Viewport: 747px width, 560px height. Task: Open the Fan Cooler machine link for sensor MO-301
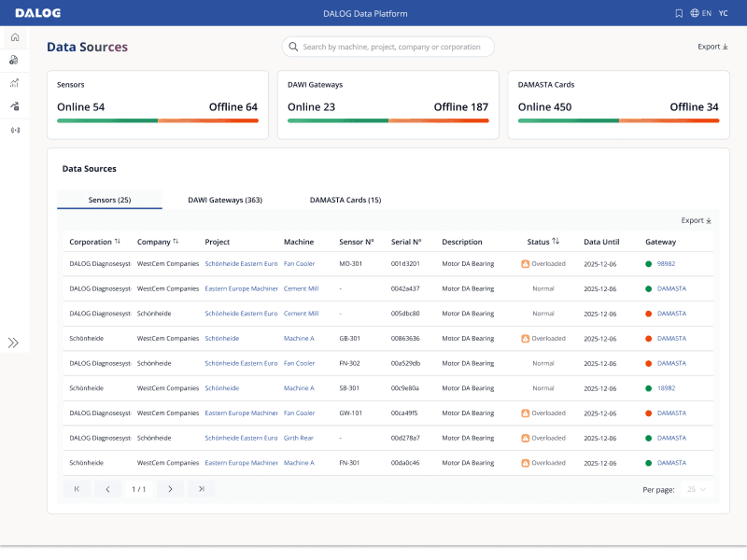[299, 264]
